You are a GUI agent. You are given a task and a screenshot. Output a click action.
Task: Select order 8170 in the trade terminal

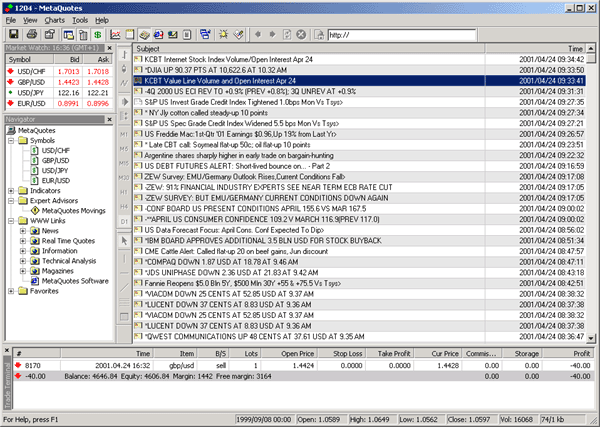click(x=303, y=365)
